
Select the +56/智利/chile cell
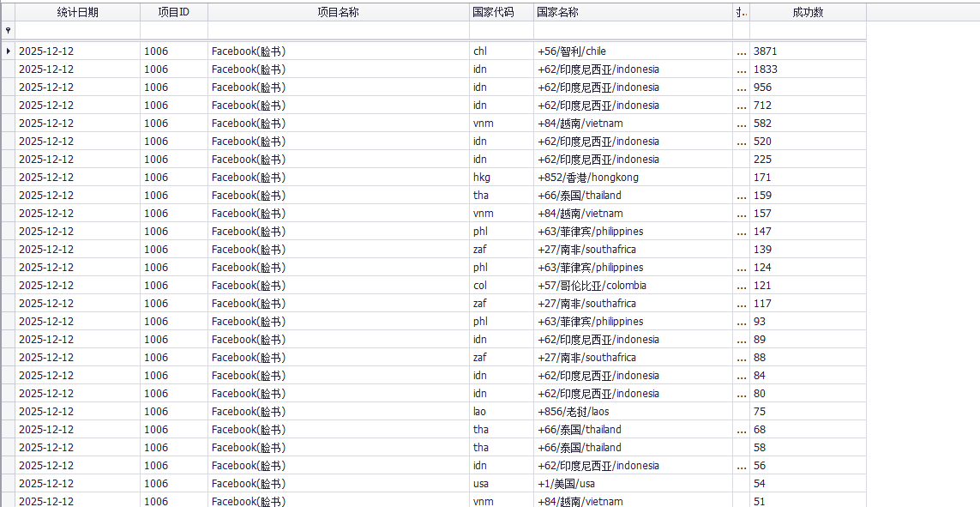[633, 51]
